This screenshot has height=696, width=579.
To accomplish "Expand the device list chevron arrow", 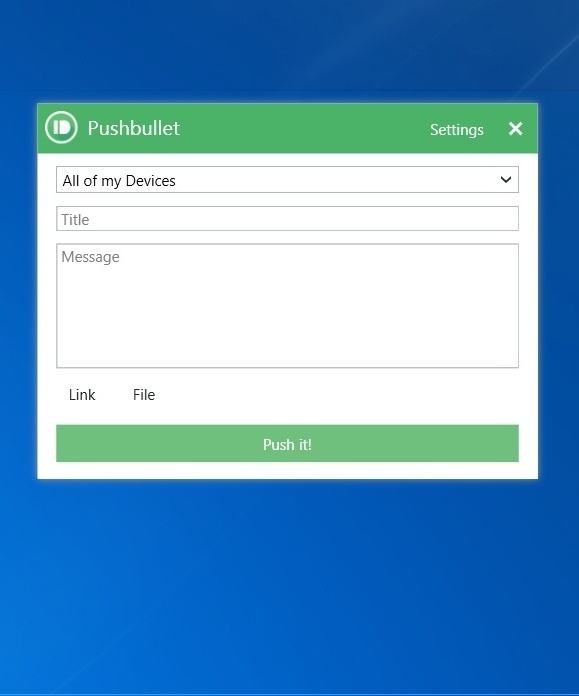I will (x=506, y=180).
